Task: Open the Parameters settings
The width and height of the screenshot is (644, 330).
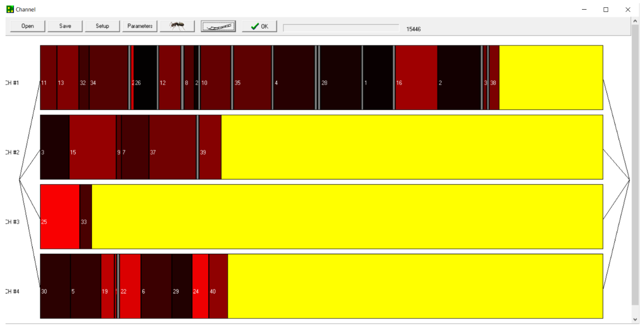Action: [x=140, y=26]
